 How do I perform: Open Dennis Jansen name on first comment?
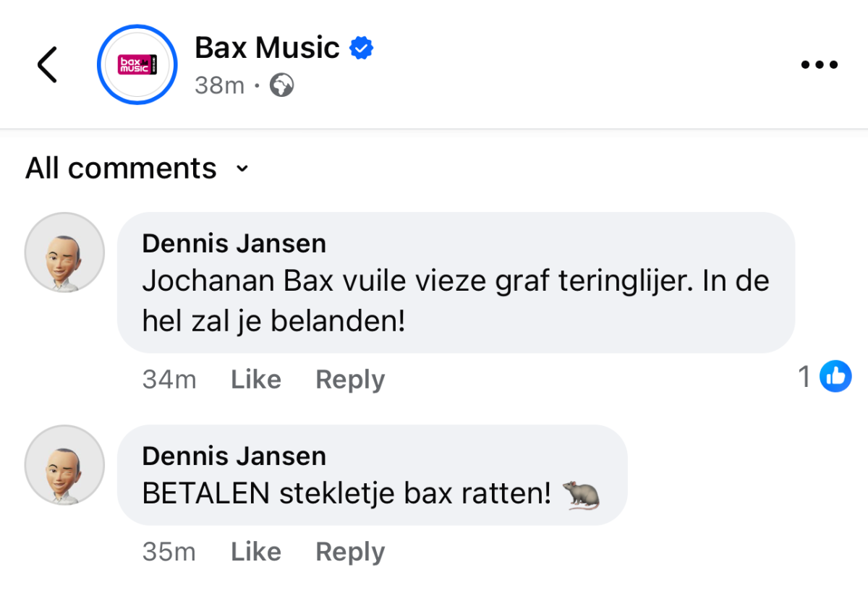tap(234, 244)
